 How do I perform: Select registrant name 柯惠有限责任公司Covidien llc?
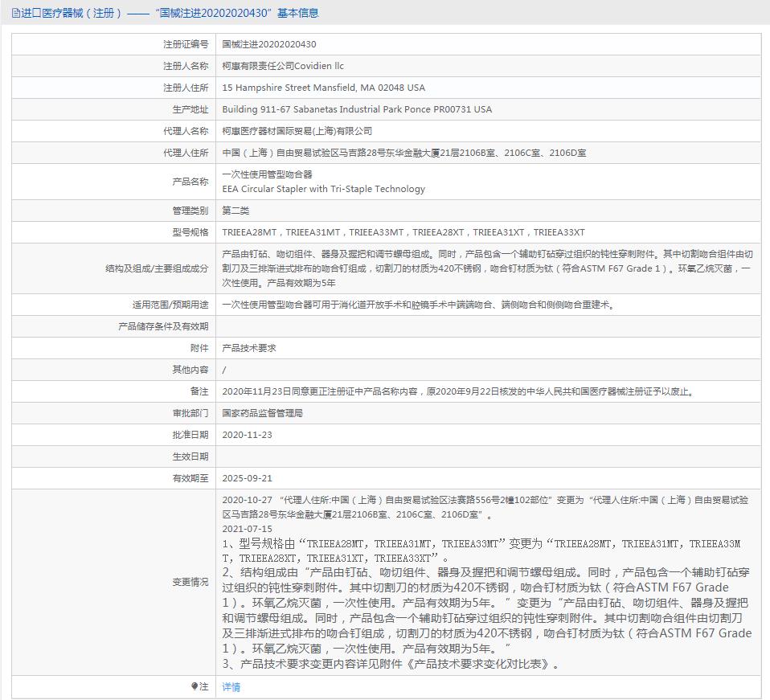coord(283,66)
